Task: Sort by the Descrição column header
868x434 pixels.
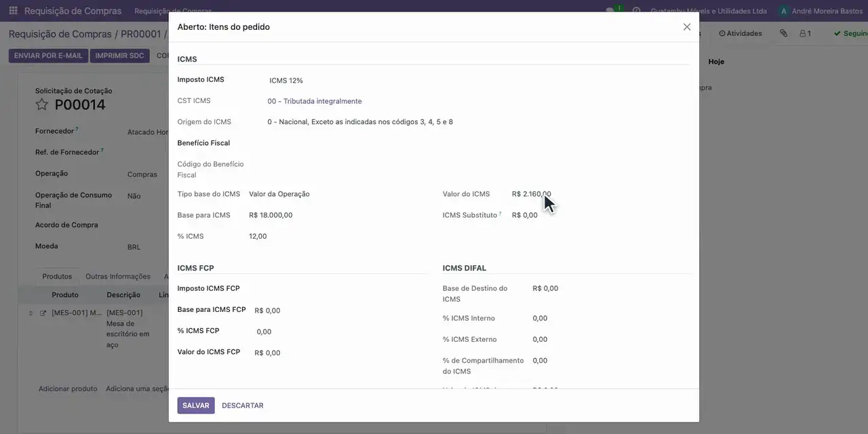Action: click(123, 295)
